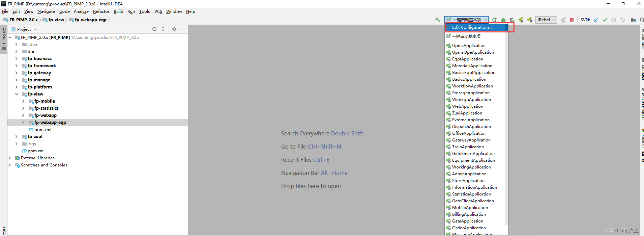
Task: Click the Build Project hammer icon
Action: click(x=438, y=20)
